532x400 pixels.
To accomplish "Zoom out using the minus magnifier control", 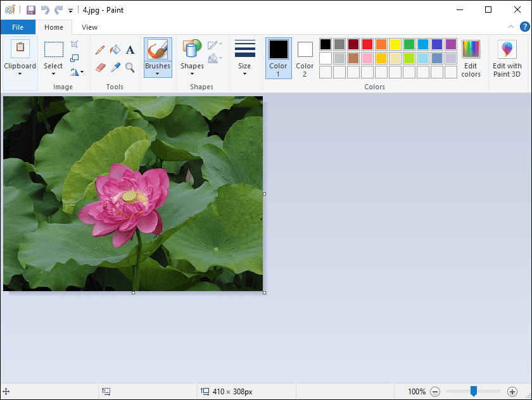I will [435, 391].
